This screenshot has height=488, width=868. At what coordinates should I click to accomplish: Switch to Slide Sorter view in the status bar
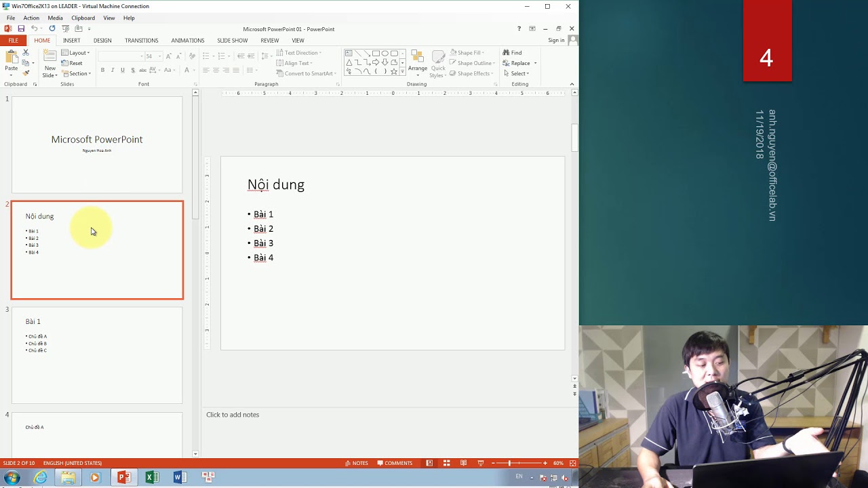pos(446,463)
